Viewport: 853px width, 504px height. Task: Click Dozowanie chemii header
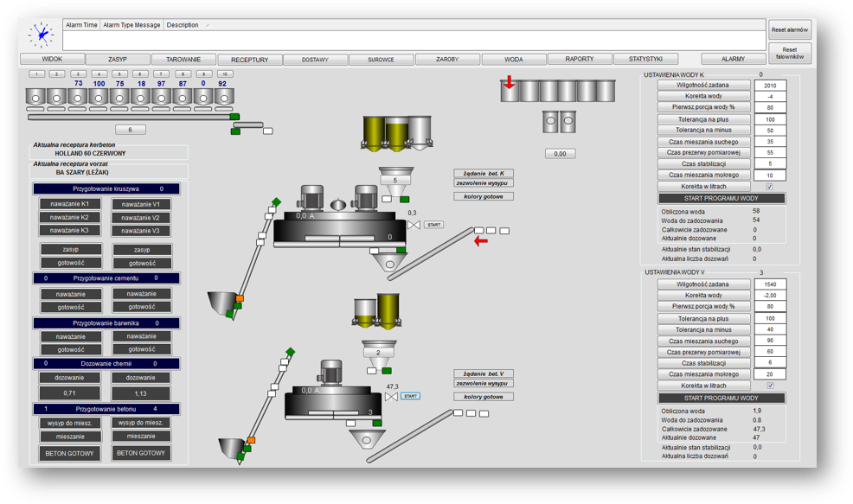(106, 363)
